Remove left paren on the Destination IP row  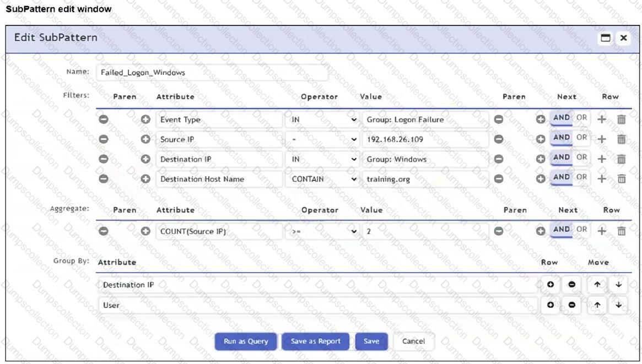click(103, 159)
